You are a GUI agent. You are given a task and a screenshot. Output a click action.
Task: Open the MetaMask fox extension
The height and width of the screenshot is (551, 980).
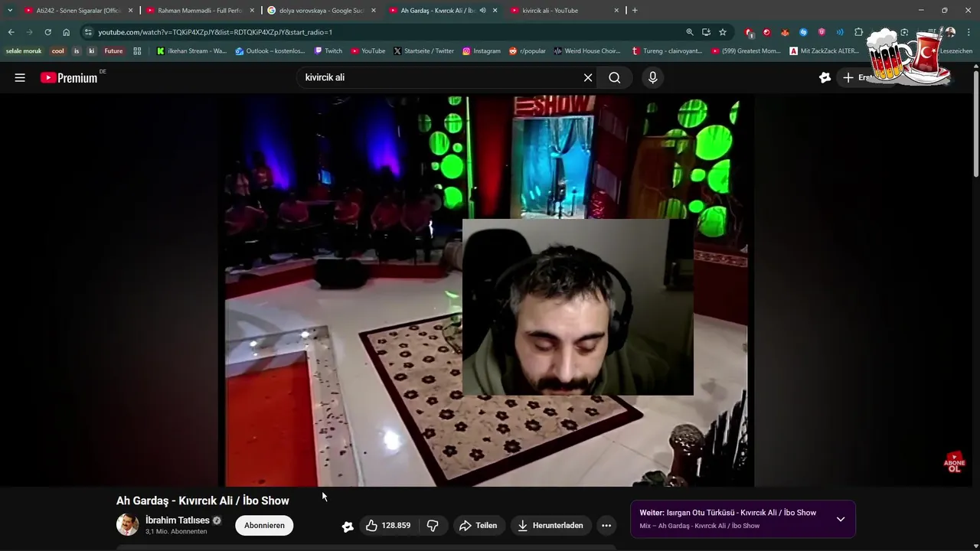785,32
